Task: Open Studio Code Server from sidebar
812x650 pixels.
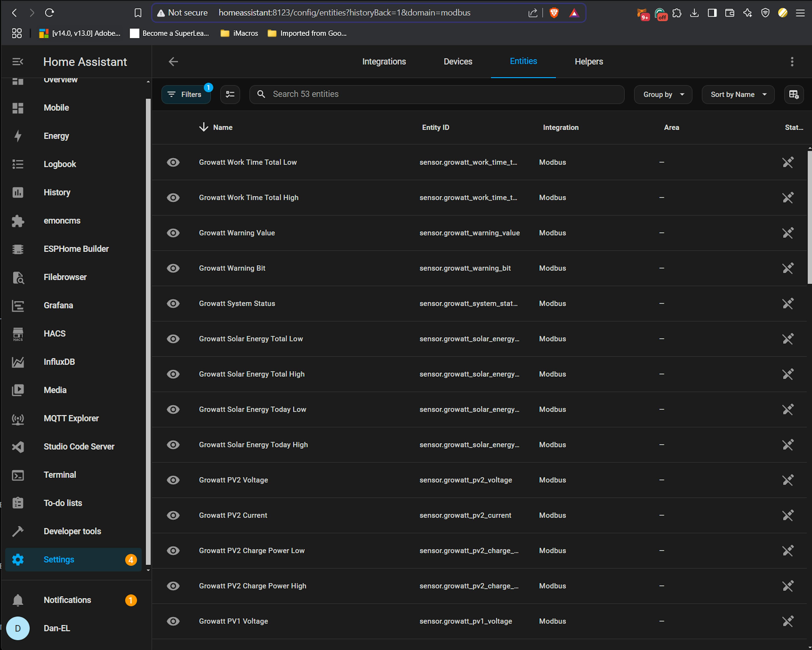Action: [x=79, y=447]
